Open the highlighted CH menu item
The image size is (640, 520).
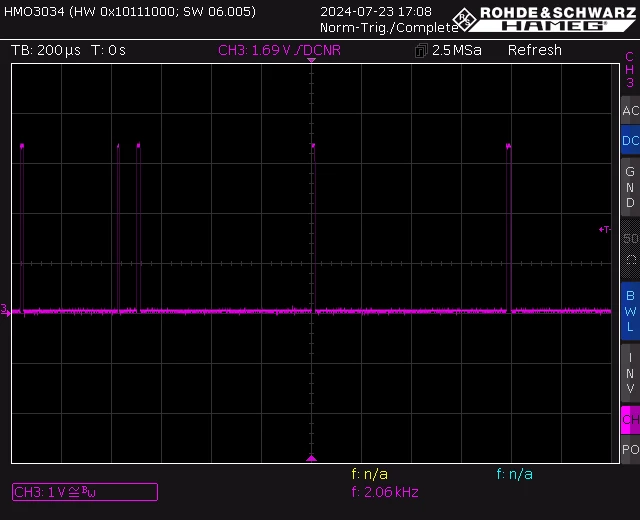click(x=631, y=420)
